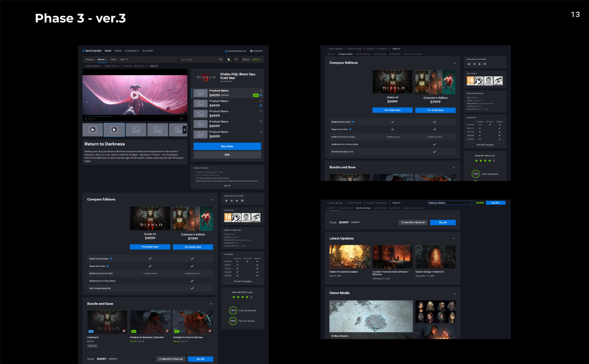Click the video player settings gear icon
This screenshot has width=589, height=364.
181,118
